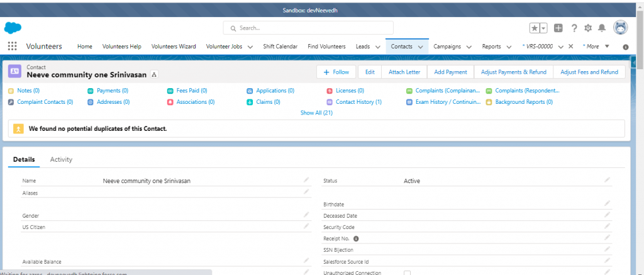This screenshot has width=644, height=275.
Task: Open the Complaint Contacts (0) related list
Action: tap(45, 101)
